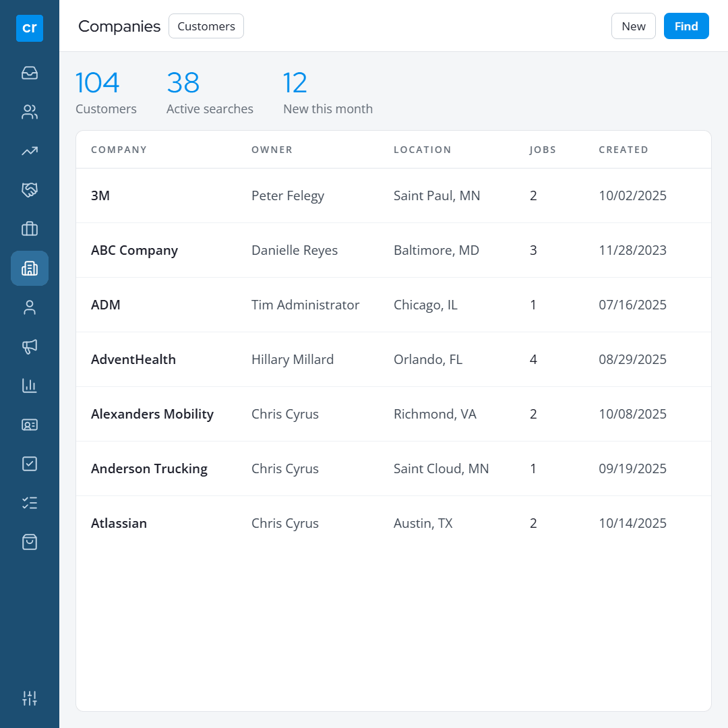Click location Baltimore, MD
Image resolution: width=728 pixels, height=728 pixels.
436,250
